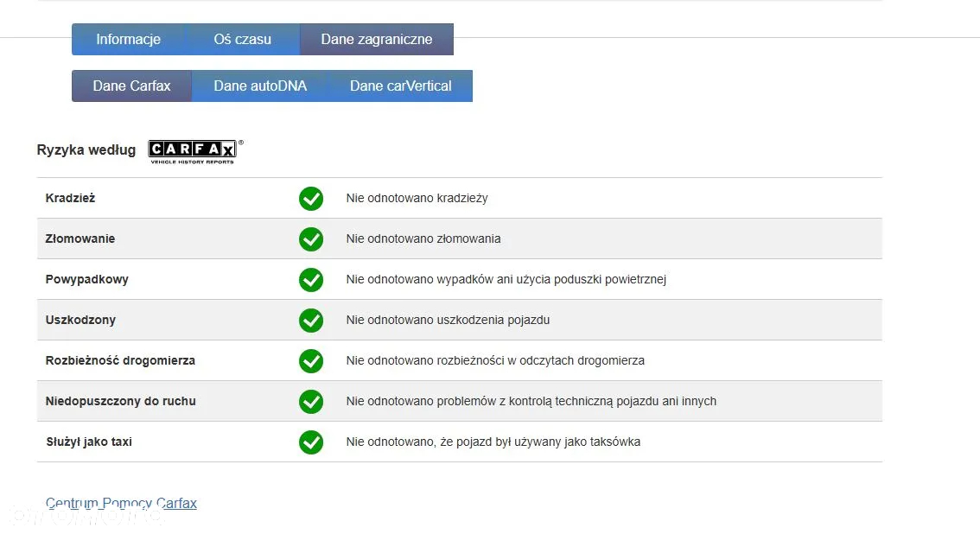
Task: Open the Dane carVertical sub-tab
Action: pyautogui.click(x=401, y=86)
